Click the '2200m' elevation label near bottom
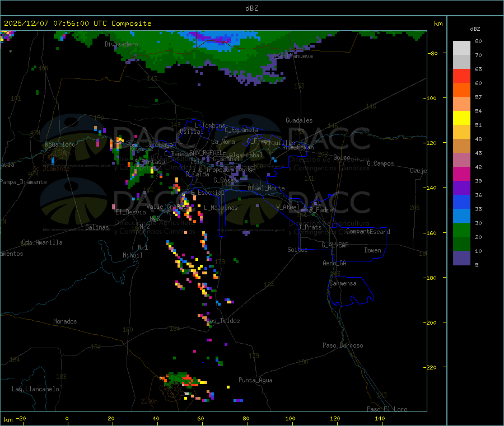 (x=149, y=401)
